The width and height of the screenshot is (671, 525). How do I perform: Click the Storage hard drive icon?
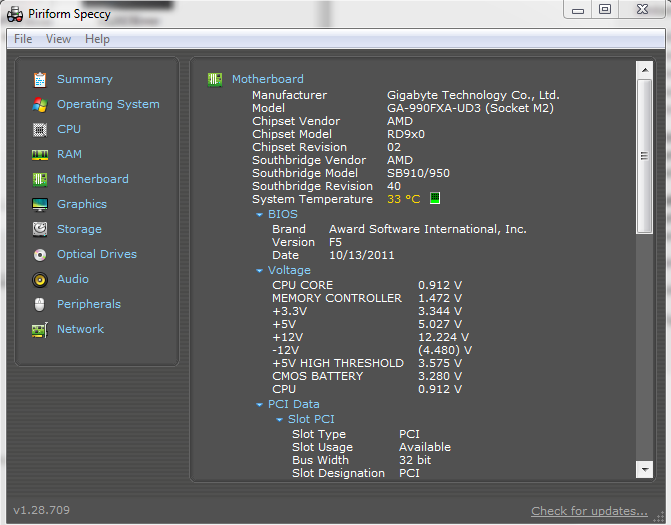click(40, 229)
